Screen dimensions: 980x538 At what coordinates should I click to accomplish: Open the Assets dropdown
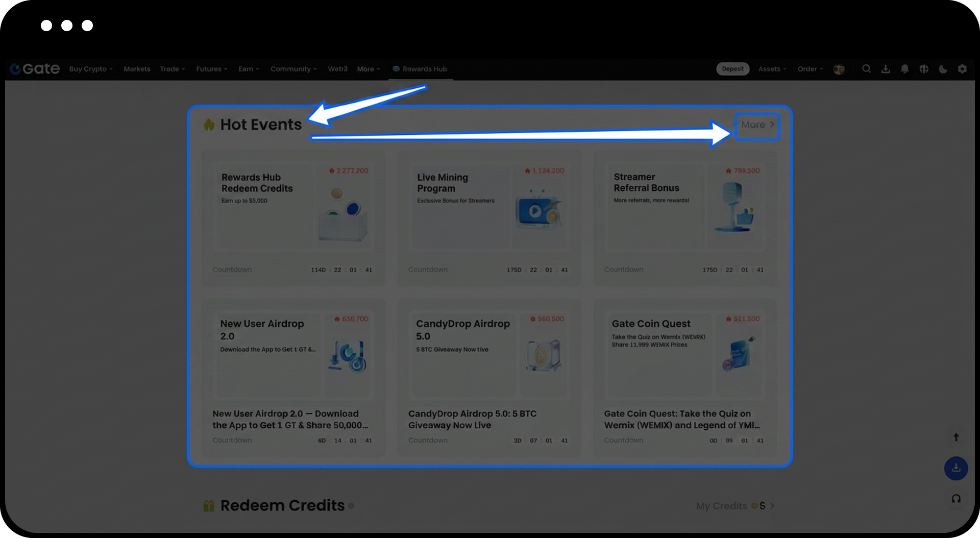click(x=772, y=69)
